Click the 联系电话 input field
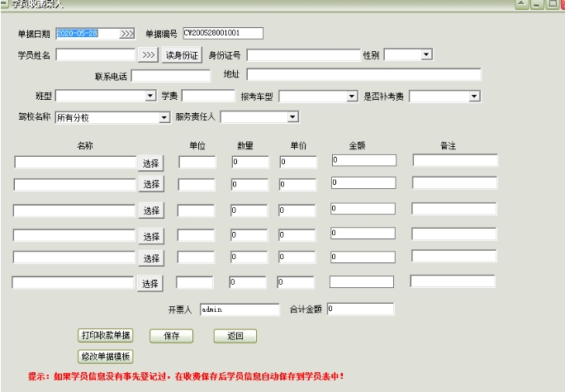Viewport: 565px width, 392px height. [x=171, y=76]
